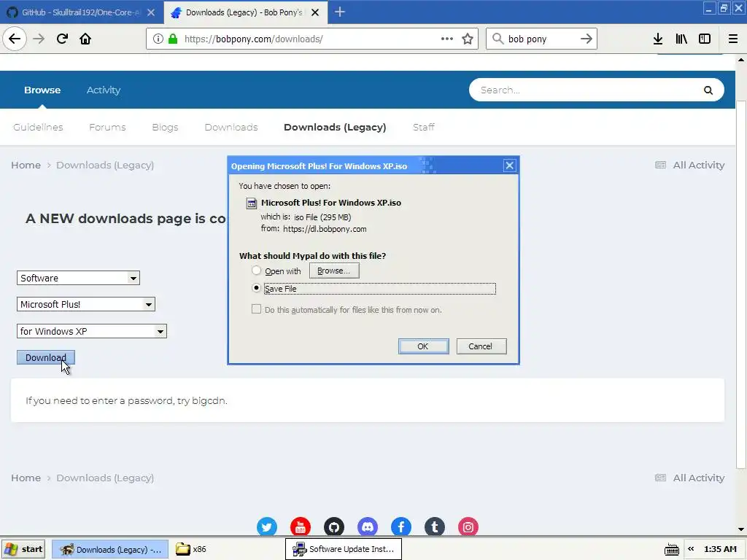Screen dimensions: 747x560
Task: Open the library bookshelf icon
Action: click(x=681, y=39)
